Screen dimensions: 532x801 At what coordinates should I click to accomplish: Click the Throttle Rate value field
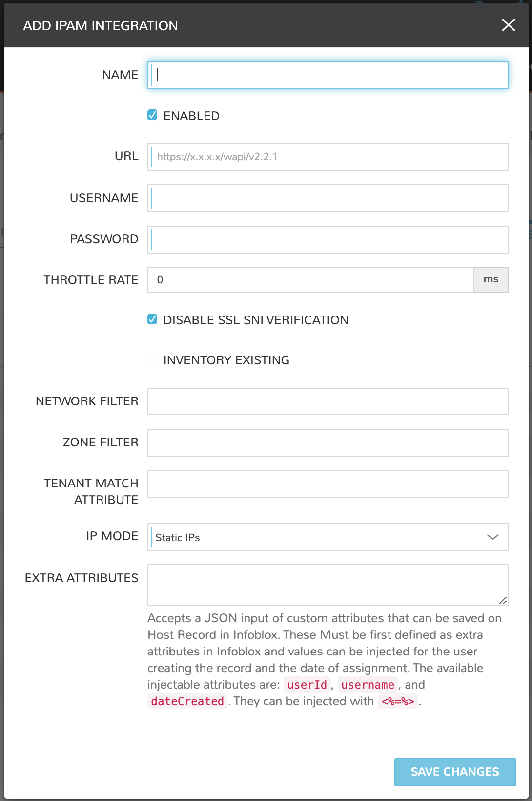(x=311, y=279)
